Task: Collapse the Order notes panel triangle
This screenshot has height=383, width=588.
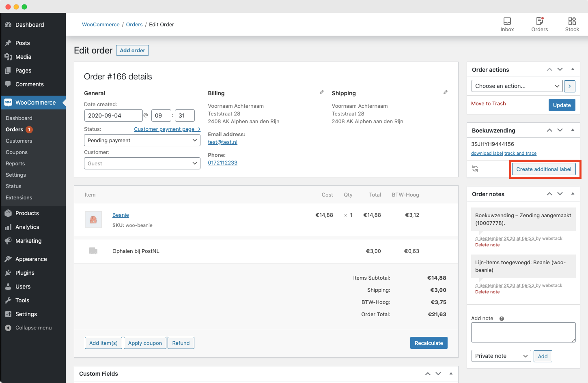Action: [x=573, y=194]
